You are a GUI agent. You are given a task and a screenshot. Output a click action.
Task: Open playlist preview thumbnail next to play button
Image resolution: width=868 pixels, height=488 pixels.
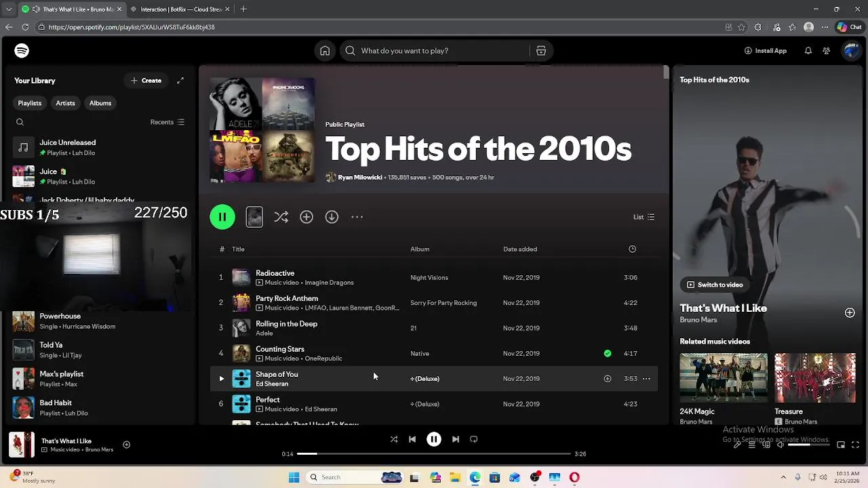(254, 217)
